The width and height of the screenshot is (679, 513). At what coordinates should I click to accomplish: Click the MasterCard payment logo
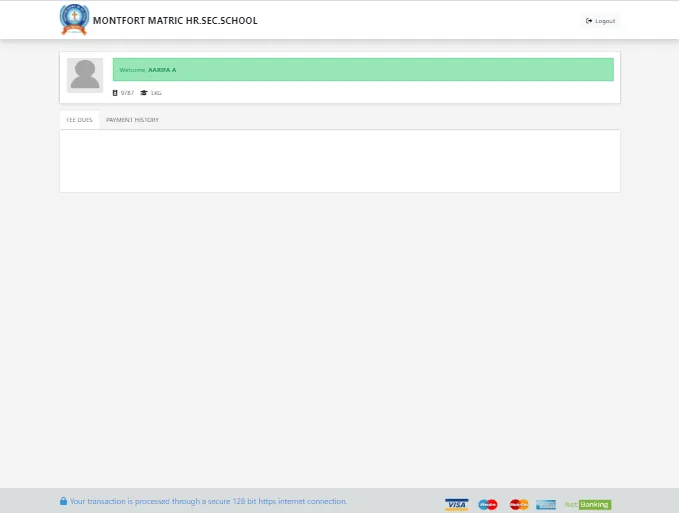[519, 504]
